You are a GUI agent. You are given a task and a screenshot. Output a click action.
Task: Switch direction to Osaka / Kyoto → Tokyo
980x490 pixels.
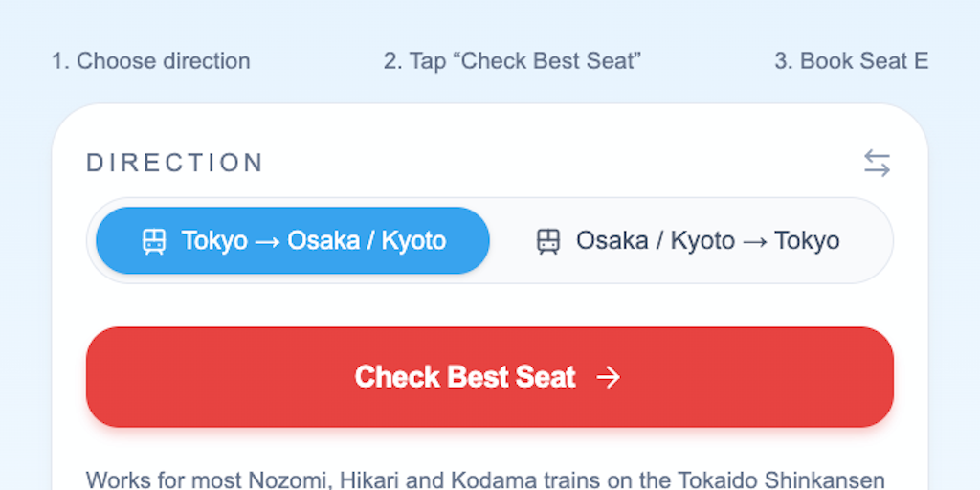[x=689, y=240]
